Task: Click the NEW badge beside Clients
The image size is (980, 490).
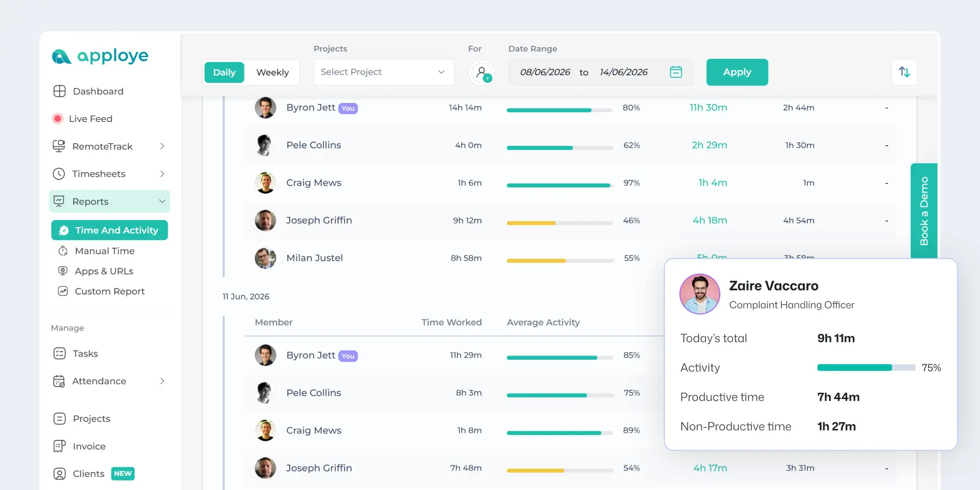Action: tap(122, 474)
